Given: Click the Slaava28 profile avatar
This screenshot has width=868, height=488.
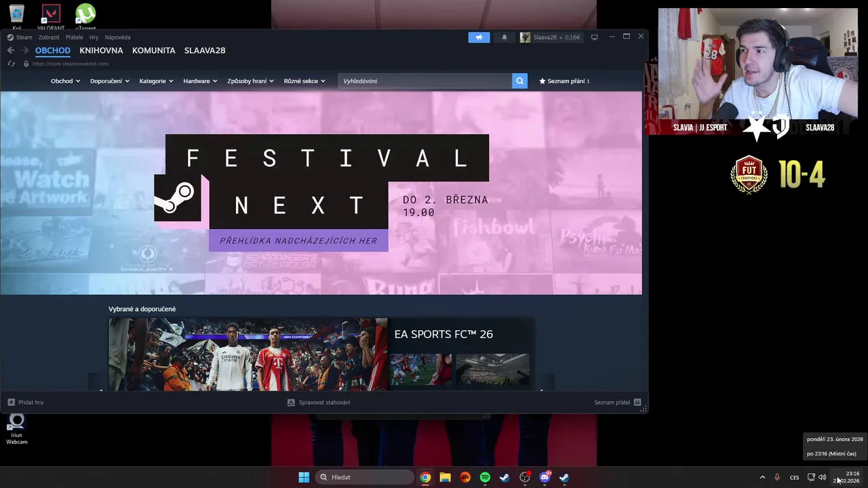Looking at the screenshot, I should pyautogui.click(x=525, y=37).
